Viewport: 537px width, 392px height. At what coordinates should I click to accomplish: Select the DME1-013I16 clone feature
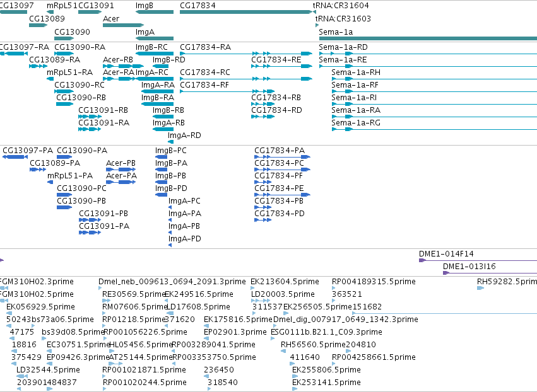tap(490, 273)
